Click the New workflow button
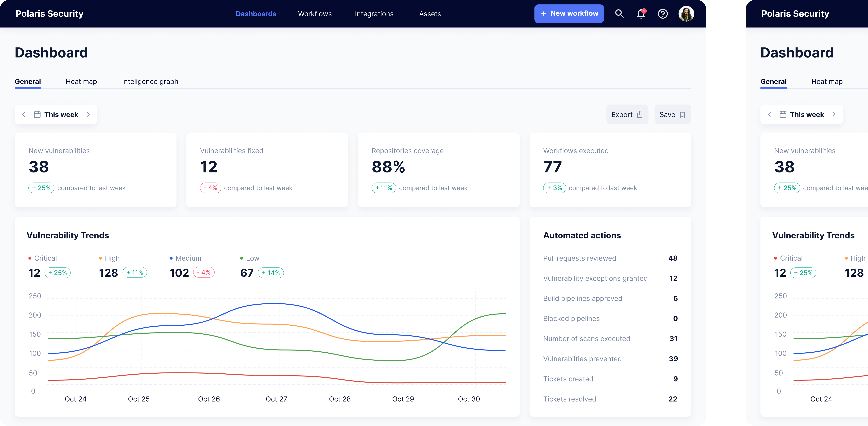This screenshot has width=868, height=426. point(569,14)
